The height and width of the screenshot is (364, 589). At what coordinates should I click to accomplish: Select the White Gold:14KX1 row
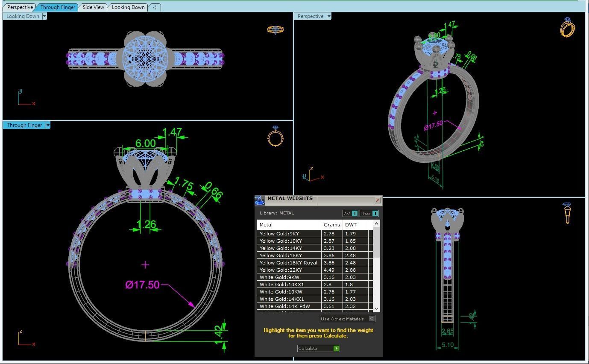pyautogui.click(x=315, y=299)
